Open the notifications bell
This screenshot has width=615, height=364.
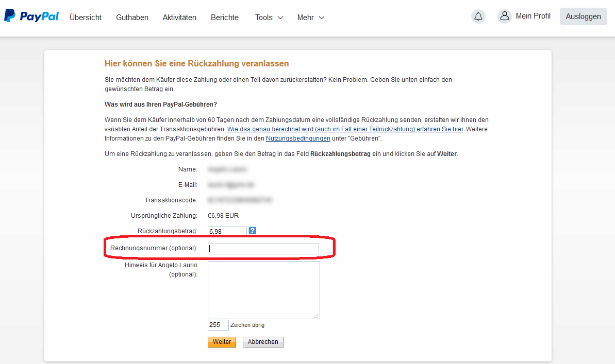478,16
